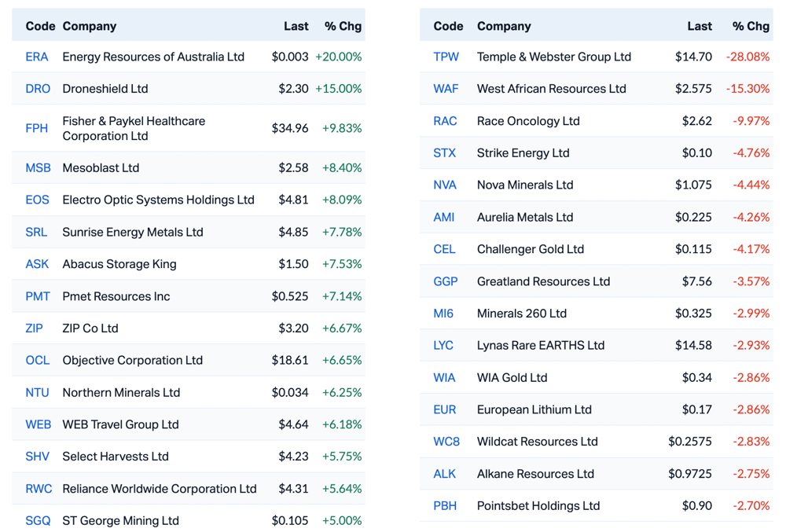Click the $0.9725 last price

pos(690,473)
